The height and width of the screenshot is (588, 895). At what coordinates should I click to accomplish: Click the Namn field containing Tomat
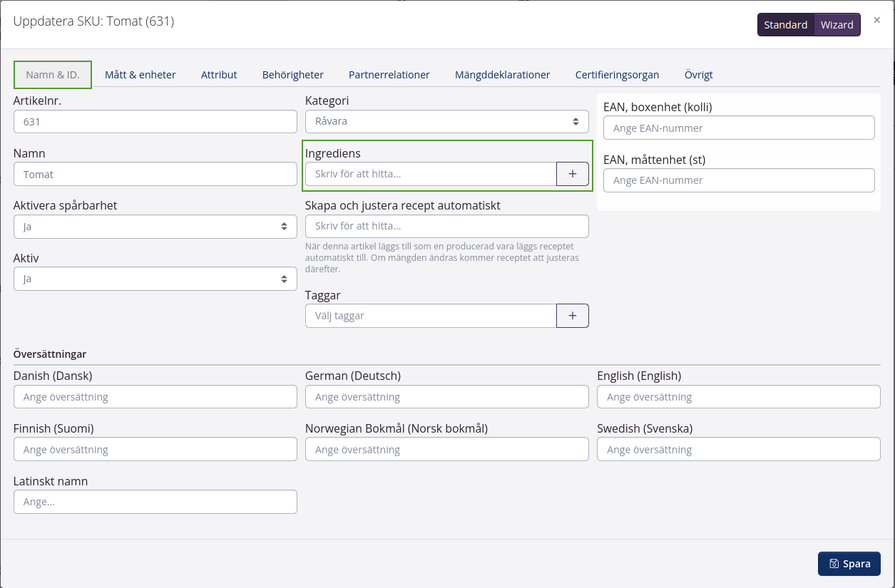pos(155,174)
